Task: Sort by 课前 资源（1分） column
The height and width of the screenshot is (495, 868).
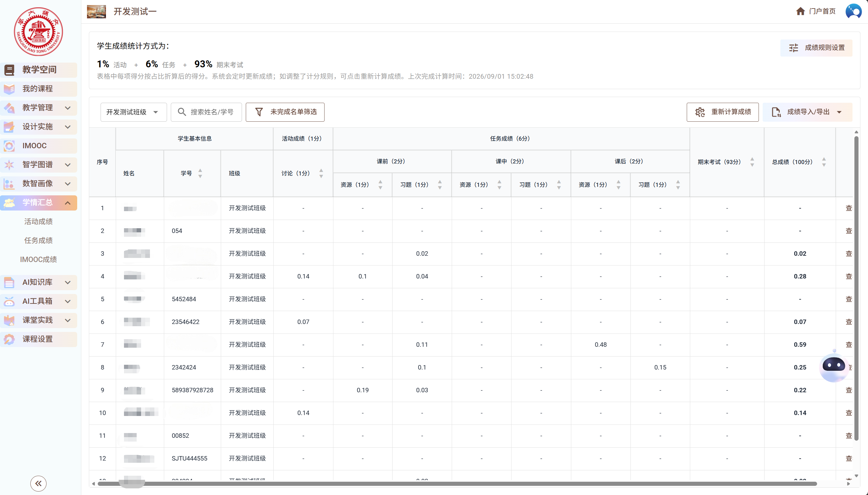Action: pyautogui.click(x=380, y=185)
